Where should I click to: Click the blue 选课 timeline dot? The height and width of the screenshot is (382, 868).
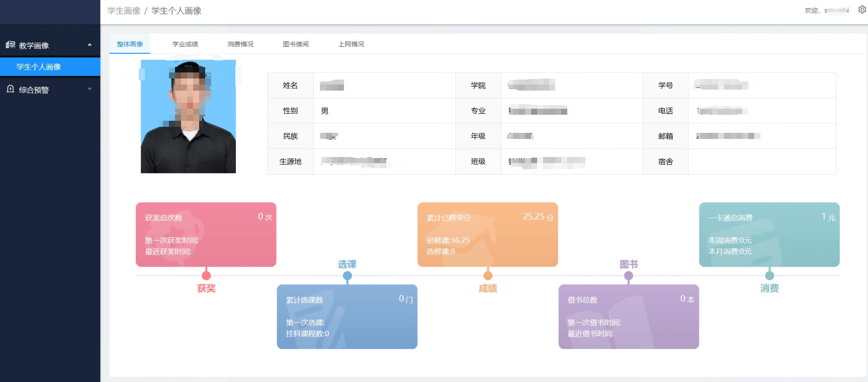(x=347, y=276)
